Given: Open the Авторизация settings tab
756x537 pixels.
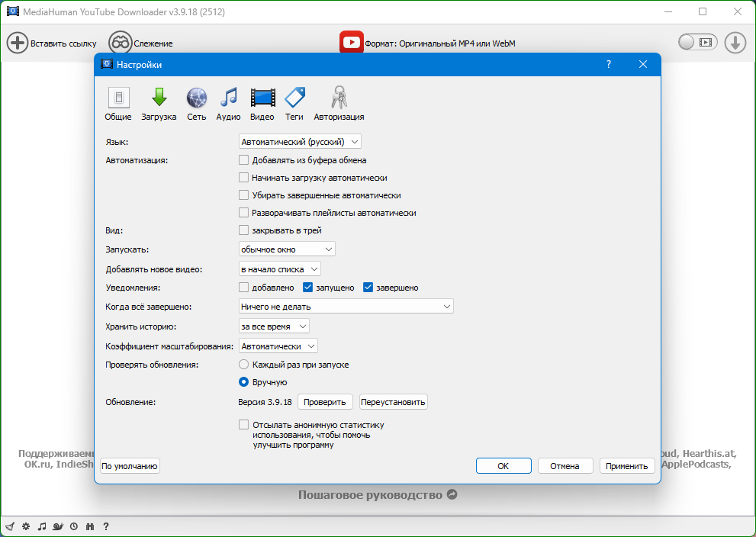Looking at the screenshot, I should 339,104.
